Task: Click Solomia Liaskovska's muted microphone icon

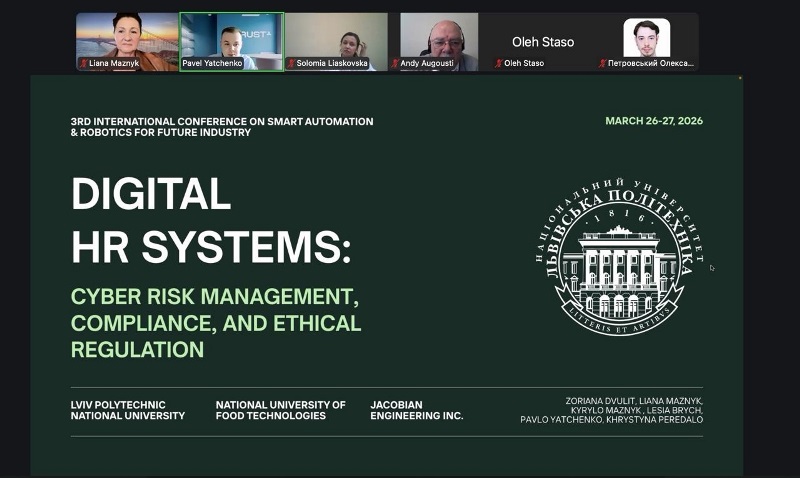Action: click(x=291, y=63)
